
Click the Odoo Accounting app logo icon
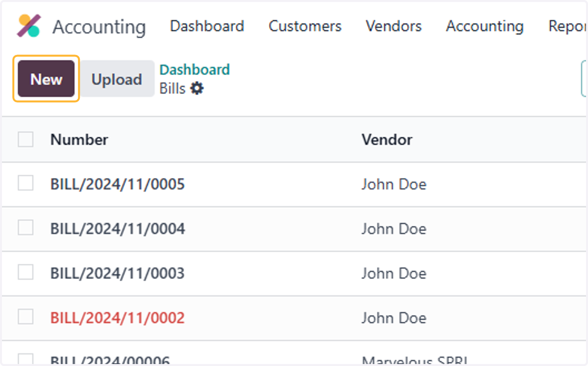tap(29, 26)
